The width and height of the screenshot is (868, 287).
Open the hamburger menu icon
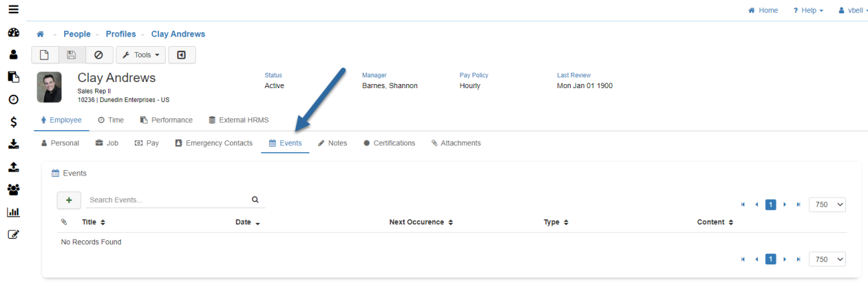pyautogui.click(x=13, y=9)
